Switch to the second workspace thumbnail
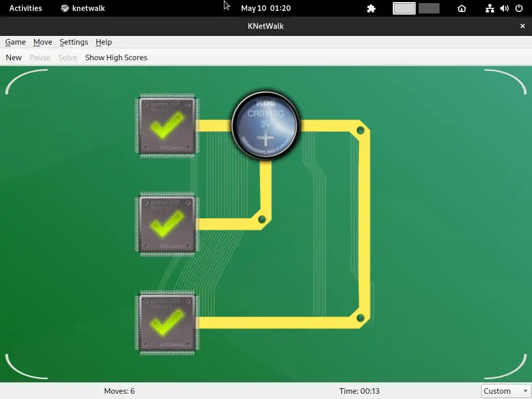This screenshot has height=399, width=532. [x=429, y=8]
